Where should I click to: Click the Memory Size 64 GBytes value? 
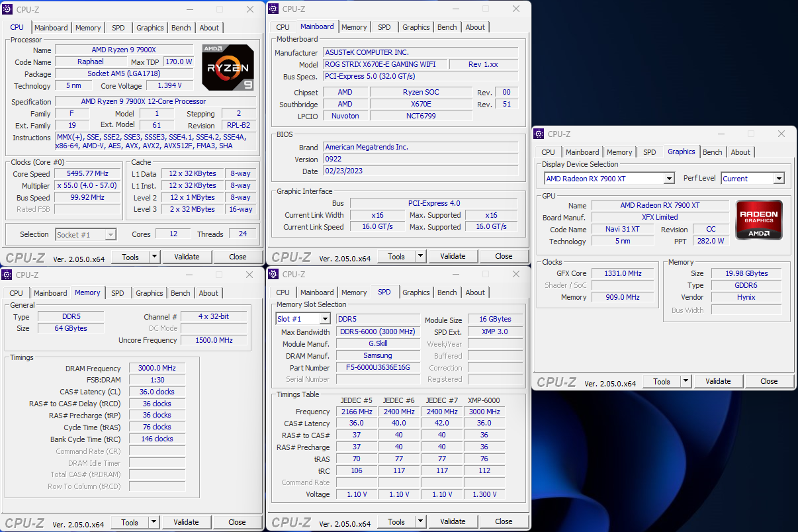tap(71, 328)
